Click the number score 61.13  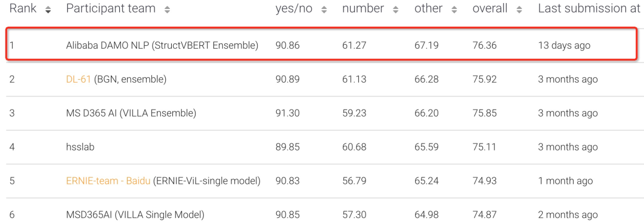[354, 79]
